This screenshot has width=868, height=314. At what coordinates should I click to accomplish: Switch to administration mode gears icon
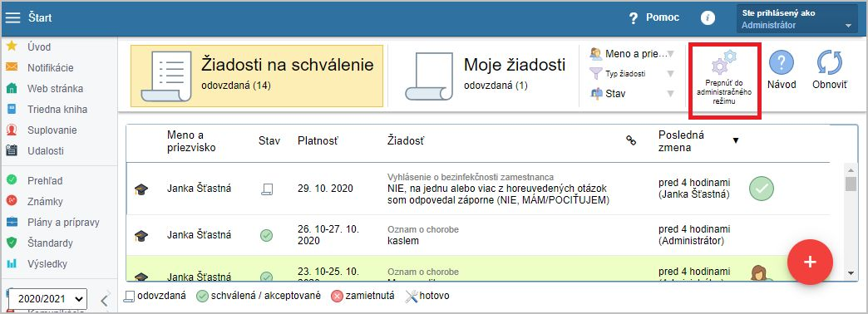(724, 62)
